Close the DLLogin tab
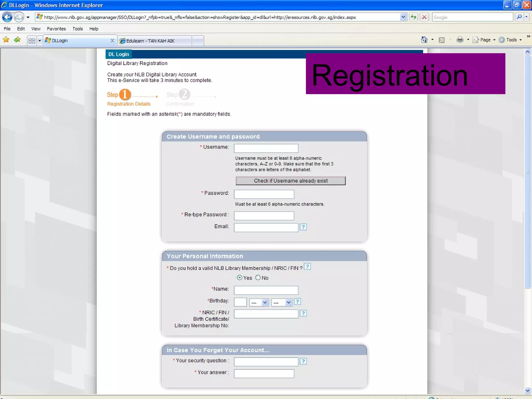Image resolution: width=532 pixels, height=399 pixels. coord(112,41)
